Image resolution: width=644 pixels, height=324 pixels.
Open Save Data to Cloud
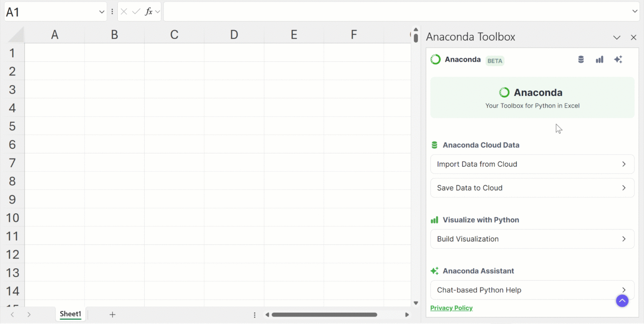click(532, 188)
